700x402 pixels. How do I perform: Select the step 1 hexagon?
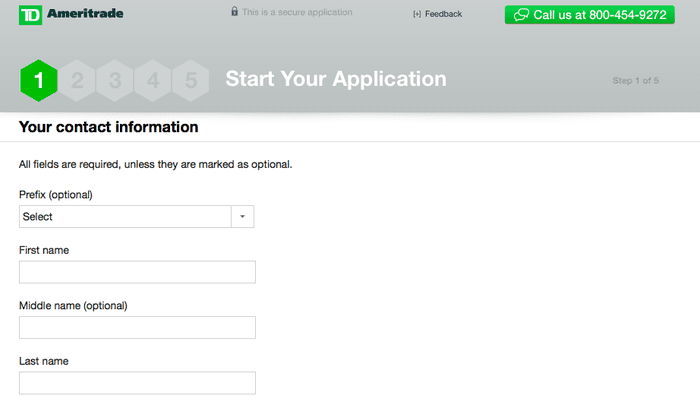[x=39, y=80]
